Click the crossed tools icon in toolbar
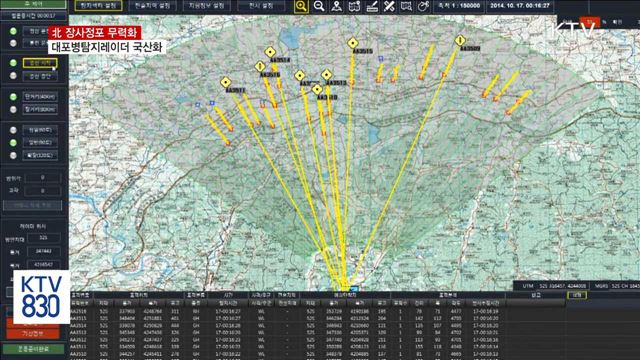This screenshot has height=360, width=640. (389, 6)
